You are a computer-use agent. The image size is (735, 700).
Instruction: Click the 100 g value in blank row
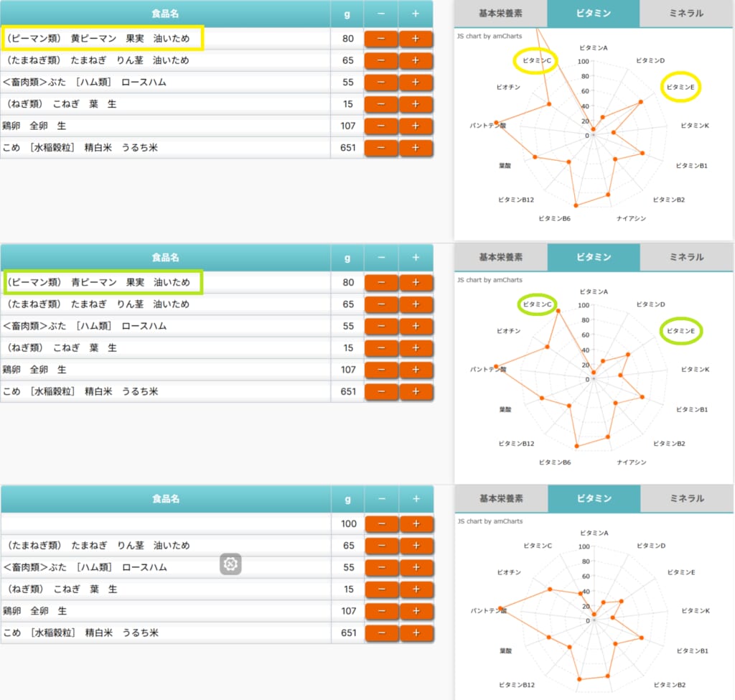[349, 523]
